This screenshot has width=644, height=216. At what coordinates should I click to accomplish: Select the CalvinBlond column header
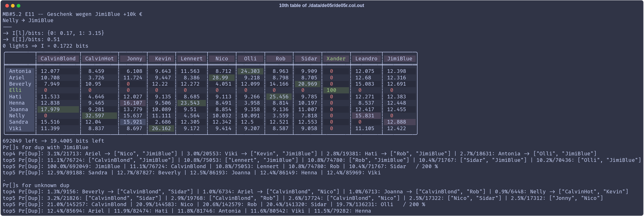pyautogui.click(x=58, y=59)
